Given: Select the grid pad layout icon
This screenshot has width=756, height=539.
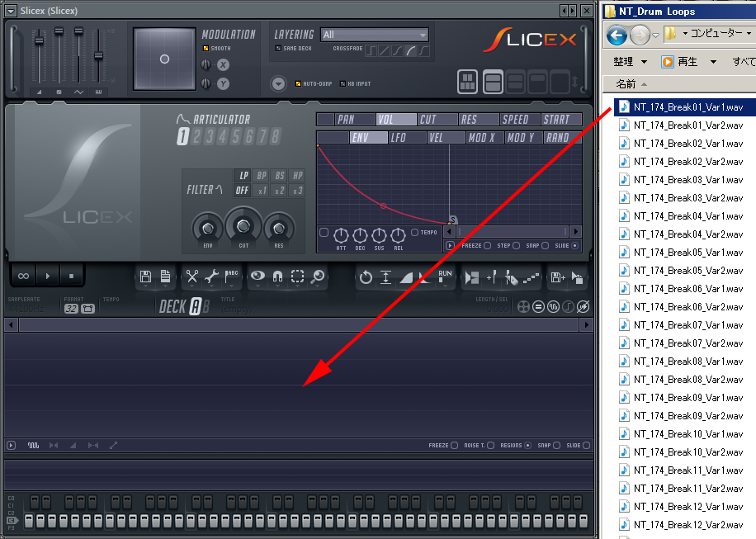Looking at the screenshot, I should pos(467,82).
